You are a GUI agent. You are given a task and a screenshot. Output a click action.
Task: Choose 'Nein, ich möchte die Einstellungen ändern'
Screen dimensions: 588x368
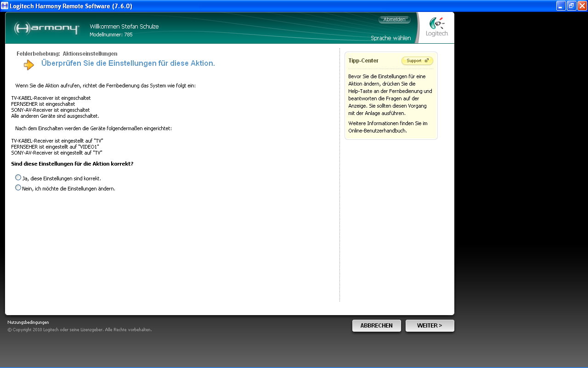18,188
